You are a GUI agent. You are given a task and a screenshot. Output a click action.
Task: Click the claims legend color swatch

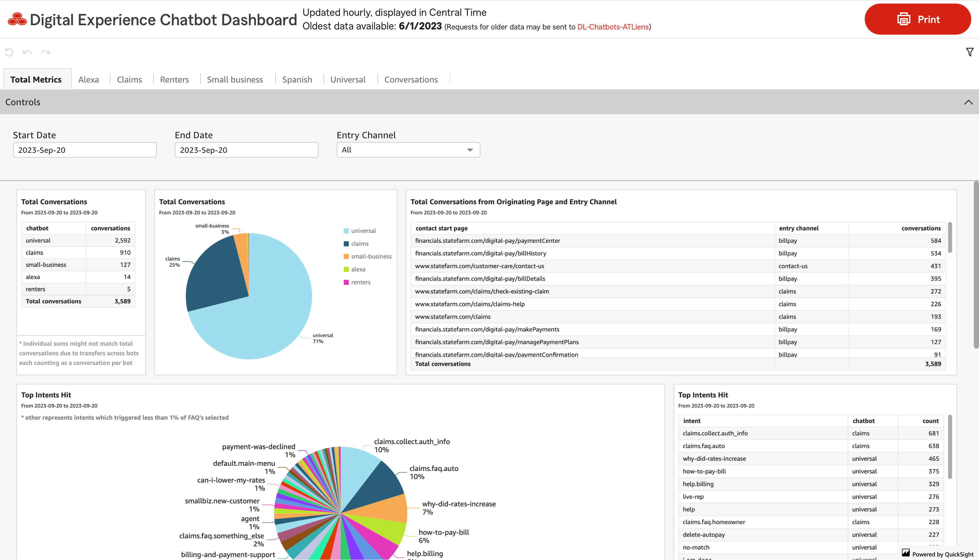(x=346, y=244)
